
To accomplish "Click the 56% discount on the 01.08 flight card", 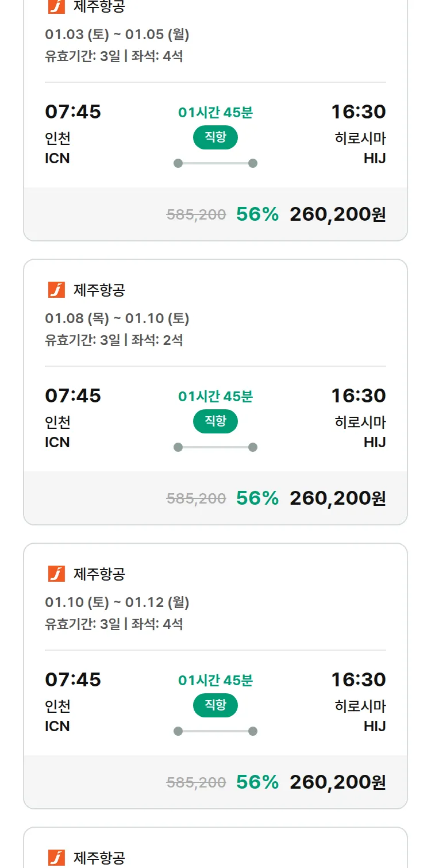I will coord(257,498).
